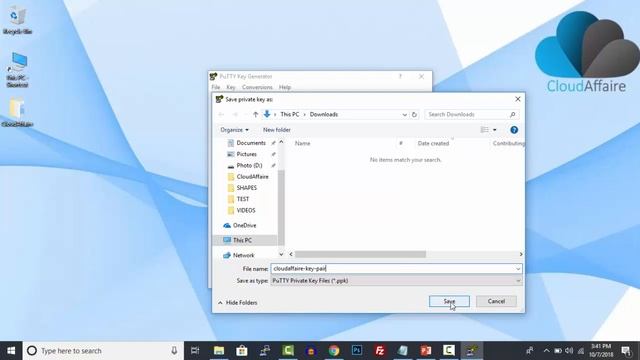The width and height of the screenshot is (640, 360).
Task: Open the Organize dropdown
Action: pyautogui.click(x=234, y=130)
